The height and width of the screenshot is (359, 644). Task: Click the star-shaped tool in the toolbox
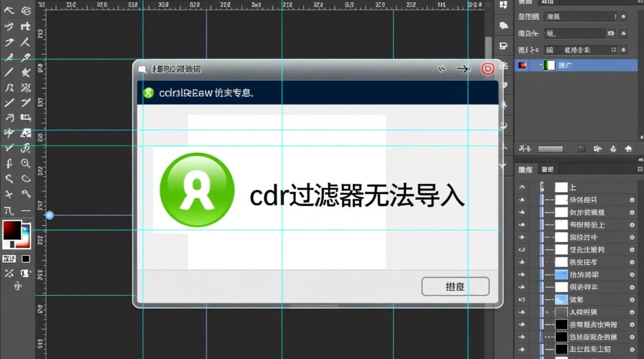26,72
